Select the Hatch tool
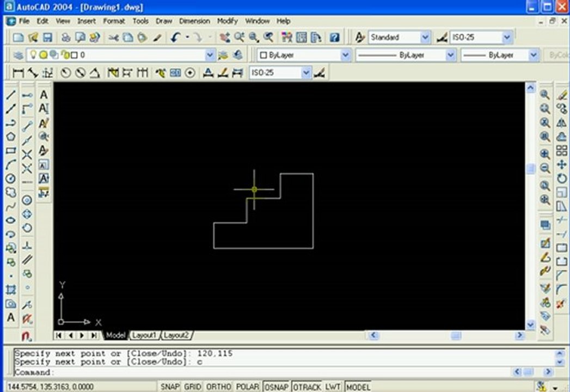The width and height of the screenshot is (570, 392). click(11, 290)
